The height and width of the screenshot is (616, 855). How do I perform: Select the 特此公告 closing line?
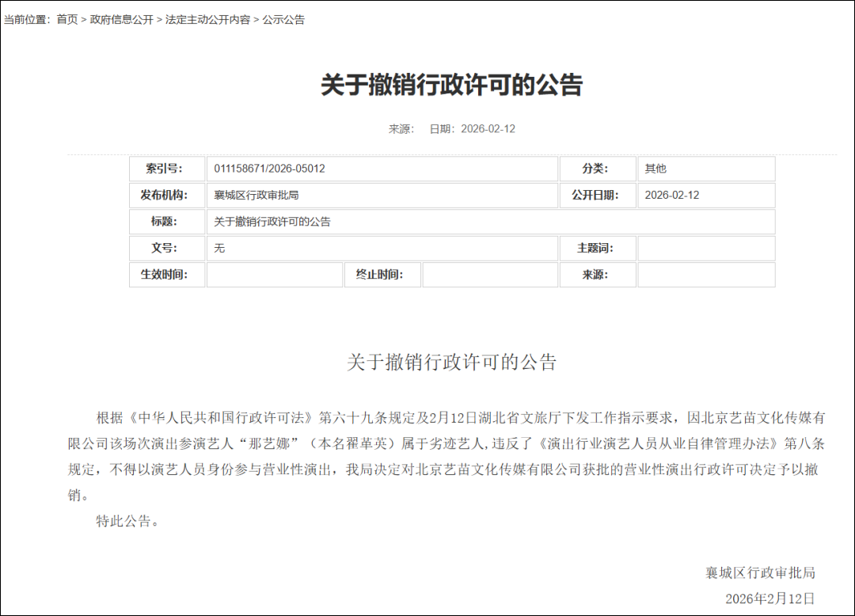click(x=127, y=520)
